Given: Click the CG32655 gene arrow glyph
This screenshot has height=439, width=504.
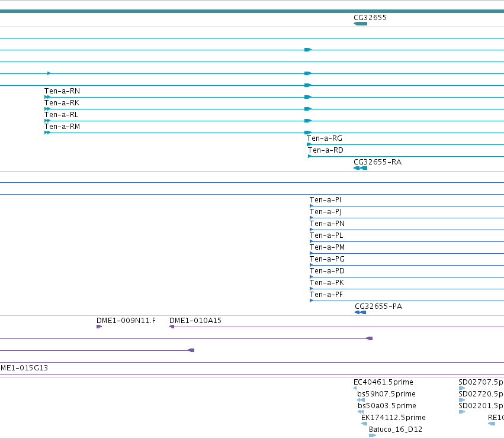Looking at the screenshot, I should coord(360,24).
